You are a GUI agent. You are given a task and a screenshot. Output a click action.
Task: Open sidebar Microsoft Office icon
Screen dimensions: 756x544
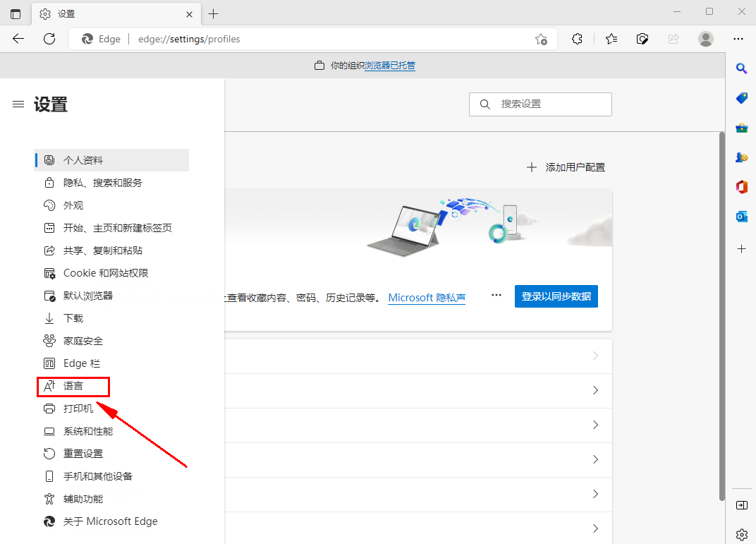click(x=741, y=187)
